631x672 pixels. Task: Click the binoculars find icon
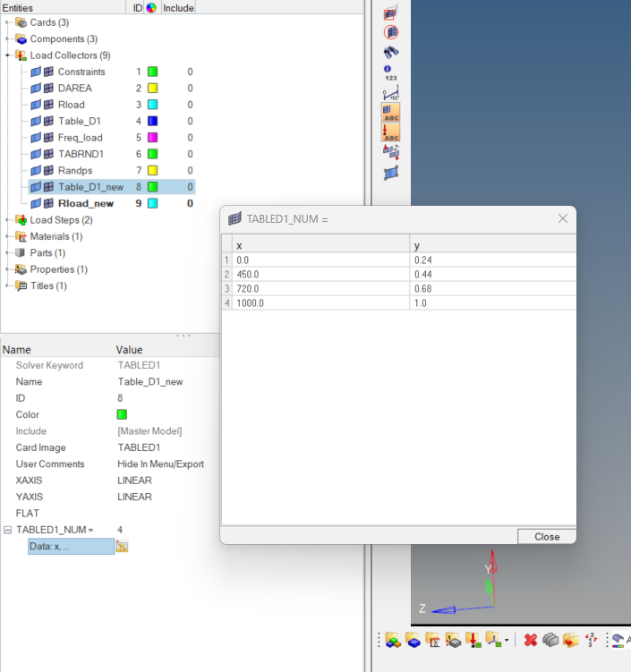coord(391,52)
